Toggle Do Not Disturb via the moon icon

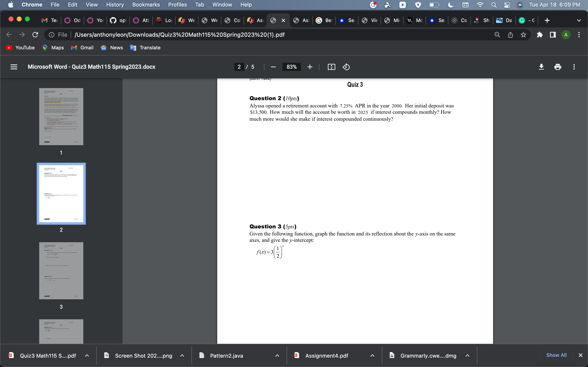tap(450, 5)
